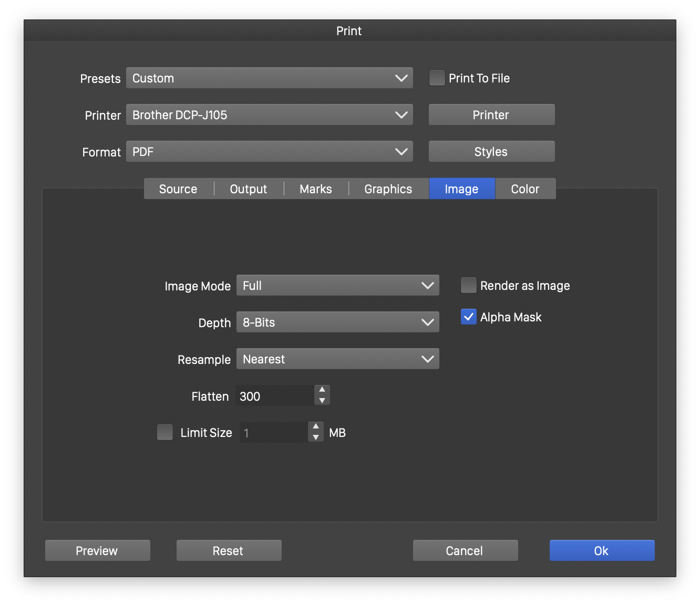Click Limit Size up stepper arrow
This screenshot has width=700, height=605.
point(316,426)
